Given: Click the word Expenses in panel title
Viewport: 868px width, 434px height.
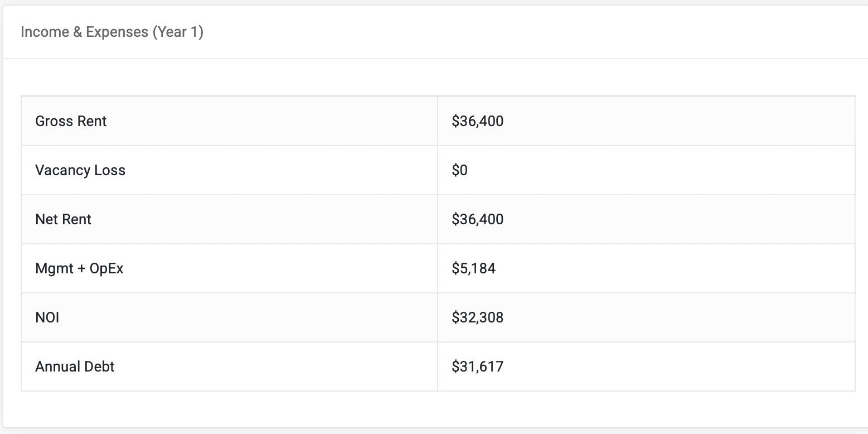Looking at the screenshot, I should click(x=117, y=32).
